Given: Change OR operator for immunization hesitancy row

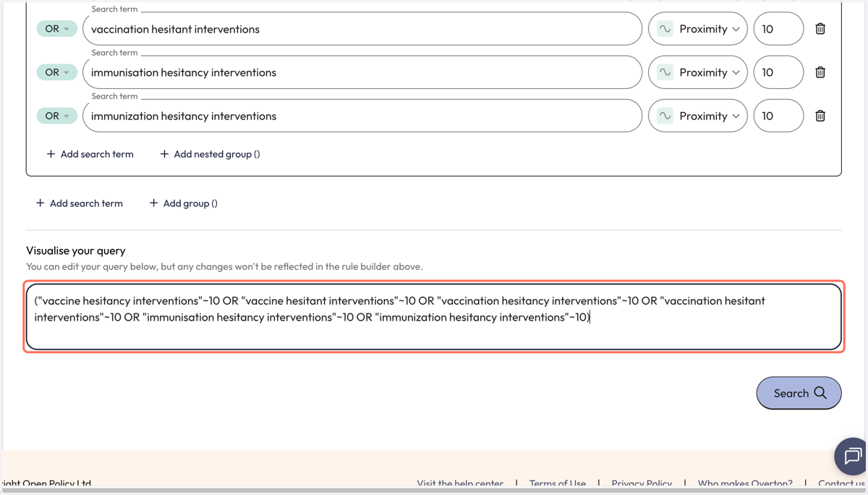Looking at the screenshot, I should [x=57, y=116].
